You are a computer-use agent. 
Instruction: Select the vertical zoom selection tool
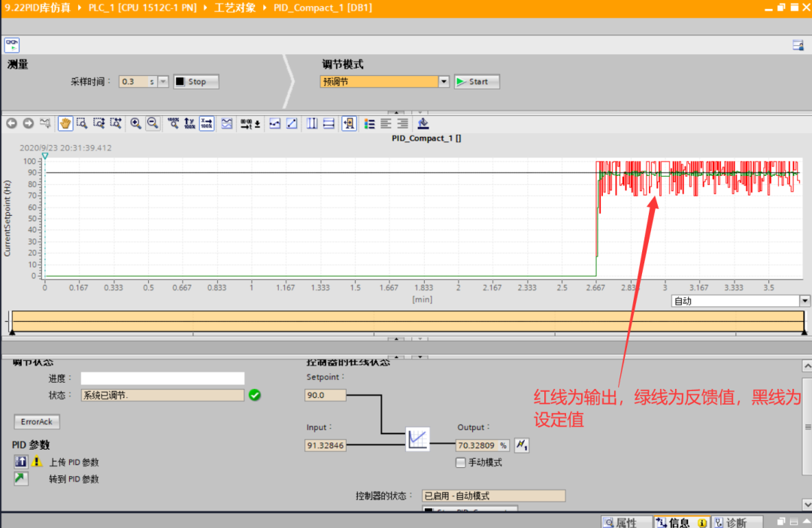pos(99,123)
